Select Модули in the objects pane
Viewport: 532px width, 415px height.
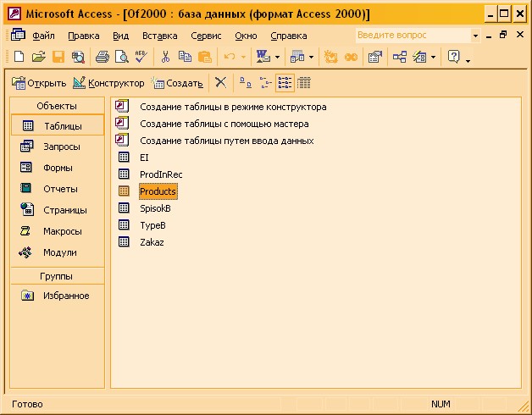(57, 252)
